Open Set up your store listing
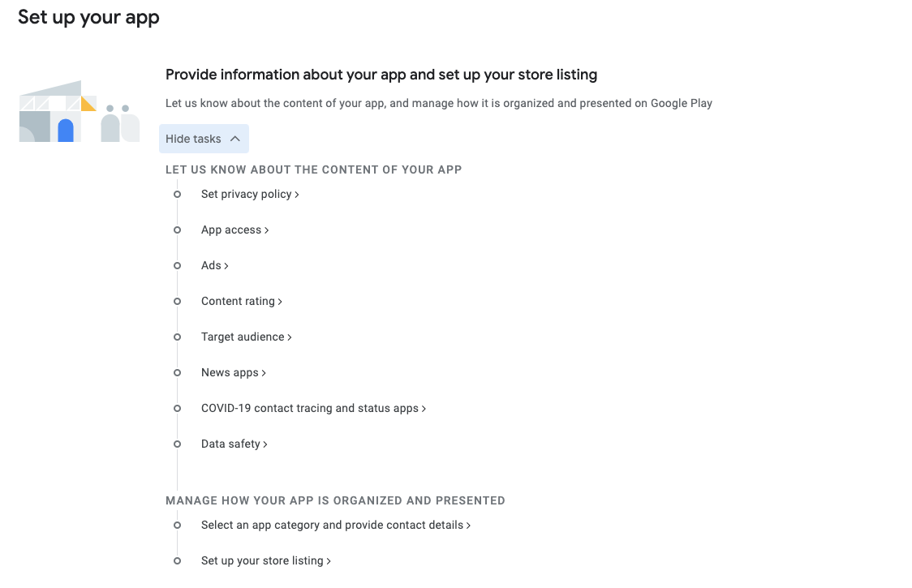This screenshot has height=588, width=912. point(265,561)
